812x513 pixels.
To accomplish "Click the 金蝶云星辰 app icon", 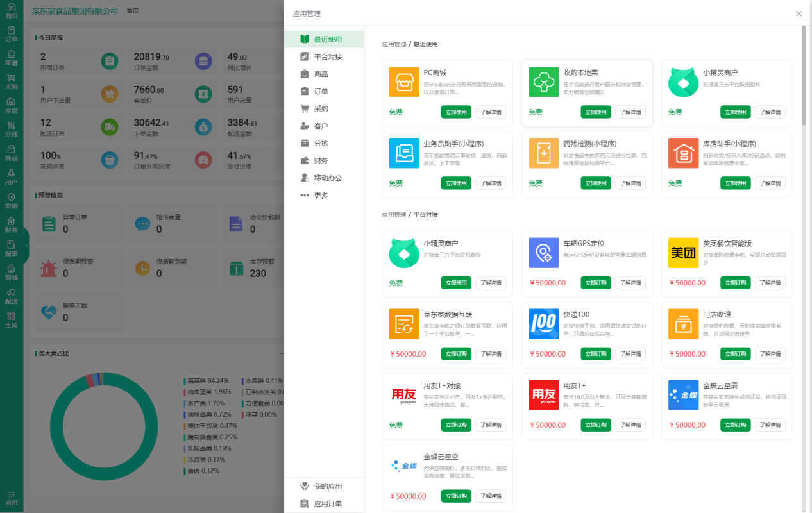I will [x=684, y=395].
